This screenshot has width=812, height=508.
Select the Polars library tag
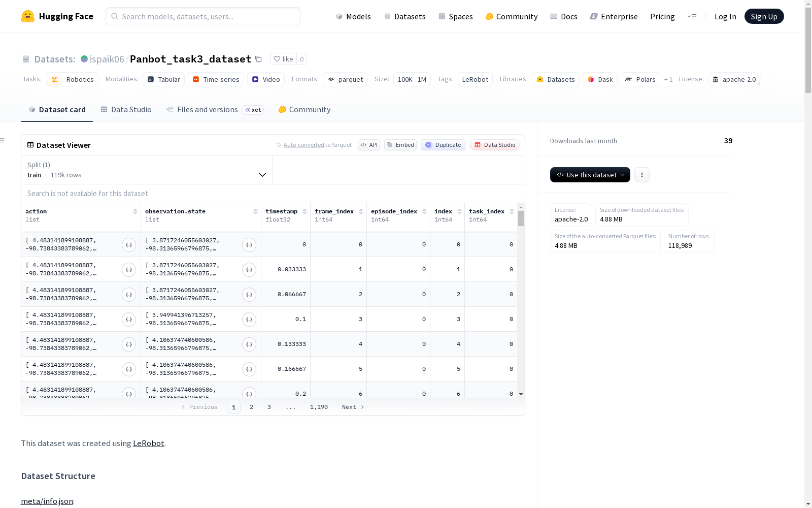640,79
